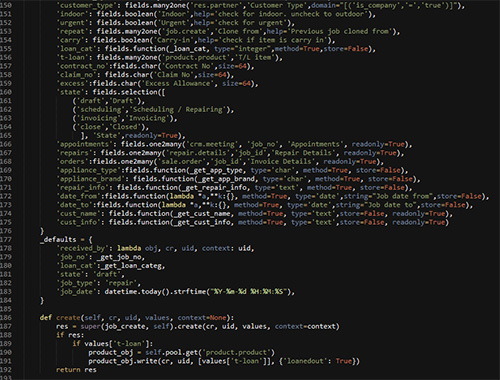This screenshot has width=500, height=380.
Task: Click the 'customer_type' field key
Action: point(88,6)
